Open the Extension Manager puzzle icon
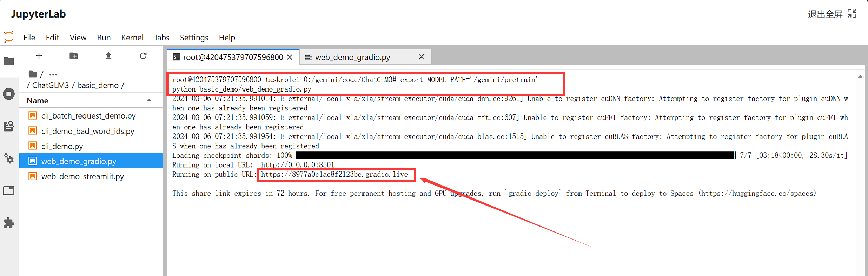This screenshot has height=276, width=868. point(9,223)
